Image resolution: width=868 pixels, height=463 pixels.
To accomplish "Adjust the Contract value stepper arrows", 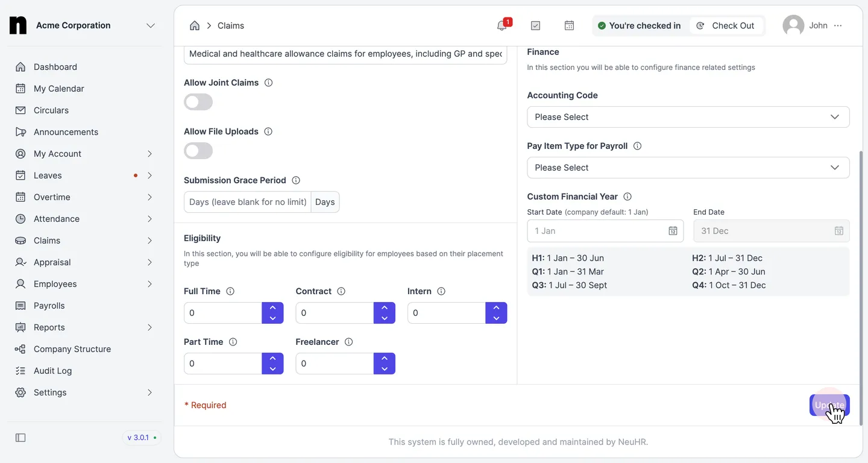I will click(x=385, y=313).
